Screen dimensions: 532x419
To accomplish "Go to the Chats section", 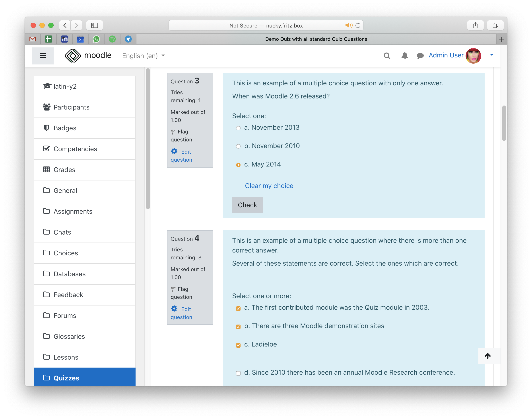I will [x=85, y=232].
